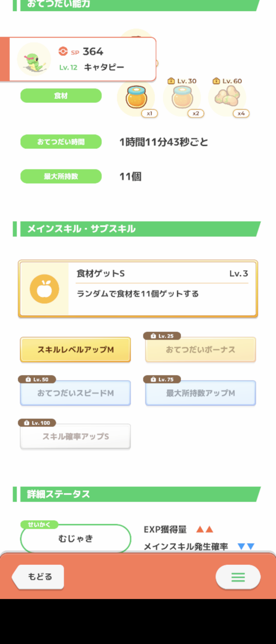Tap the honey jar ingredient icon

tap(136, 98)
